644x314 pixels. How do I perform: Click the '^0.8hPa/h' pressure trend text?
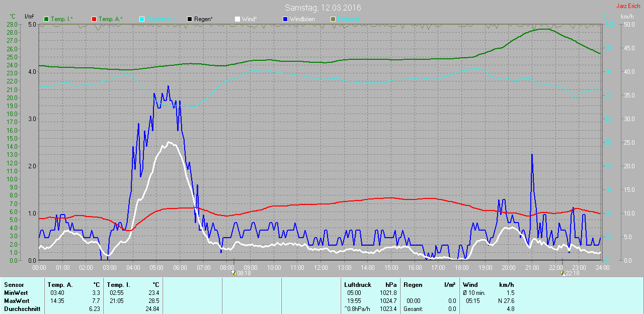(357, 309)
